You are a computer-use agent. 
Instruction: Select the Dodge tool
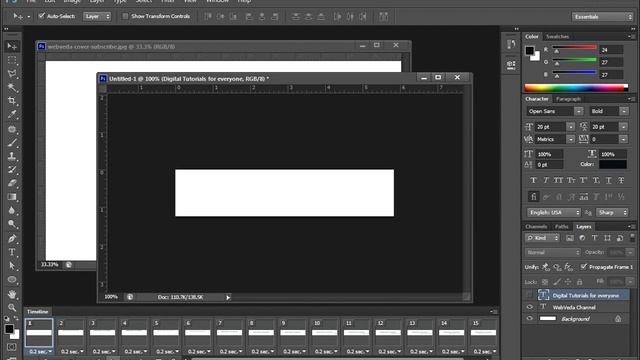(12, 224)
